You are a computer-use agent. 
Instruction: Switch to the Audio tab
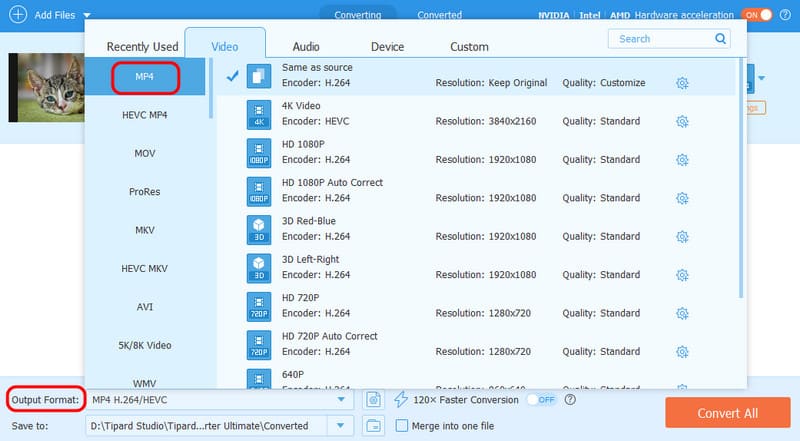[x=306, y=46]
